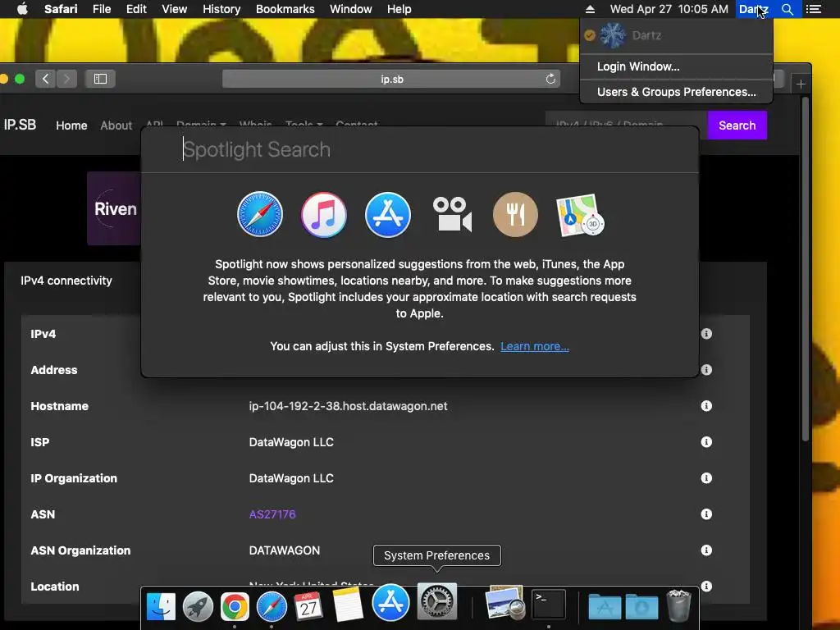The height and width of the screenshot is (630, 840).
Task: Open the About link on IP.SB
Action: coord(116,126)
